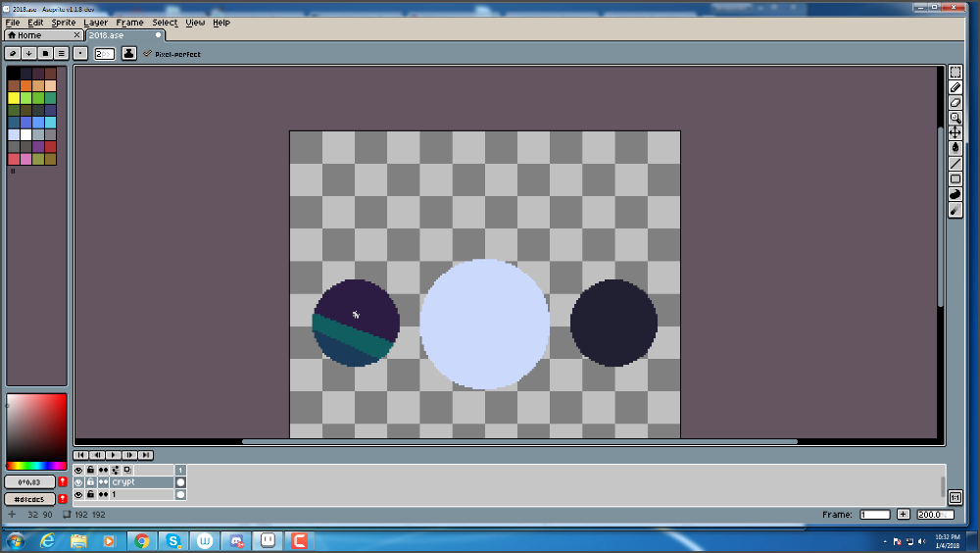Pick the orange palette swatch

click(x=25, y=85)
